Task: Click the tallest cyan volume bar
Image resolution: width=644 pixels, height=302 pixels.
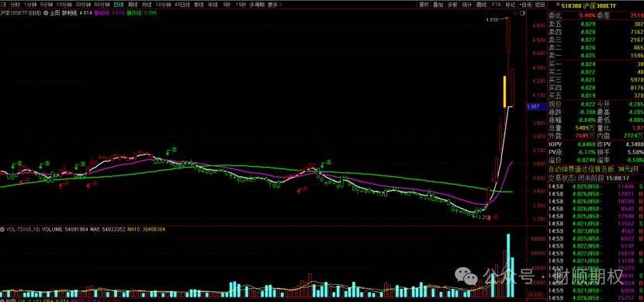Action: tap(508, 266)
